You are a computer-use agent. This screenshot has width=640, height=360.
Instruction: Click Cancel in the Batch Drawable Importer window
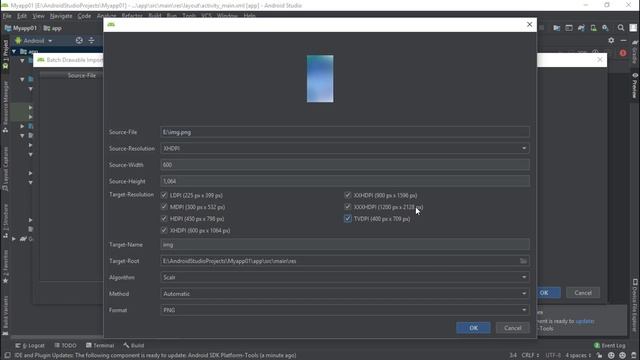pos(583,293)
